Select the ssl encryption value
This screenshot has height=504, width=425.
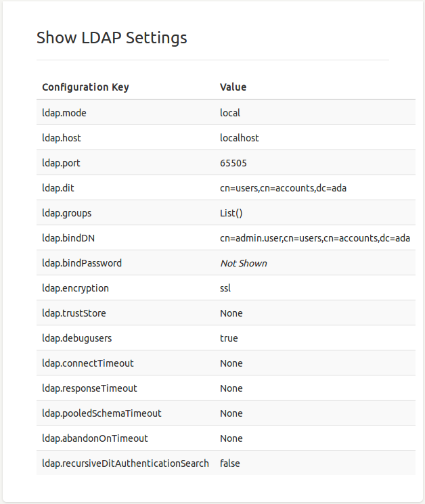[x=225, y=288]
